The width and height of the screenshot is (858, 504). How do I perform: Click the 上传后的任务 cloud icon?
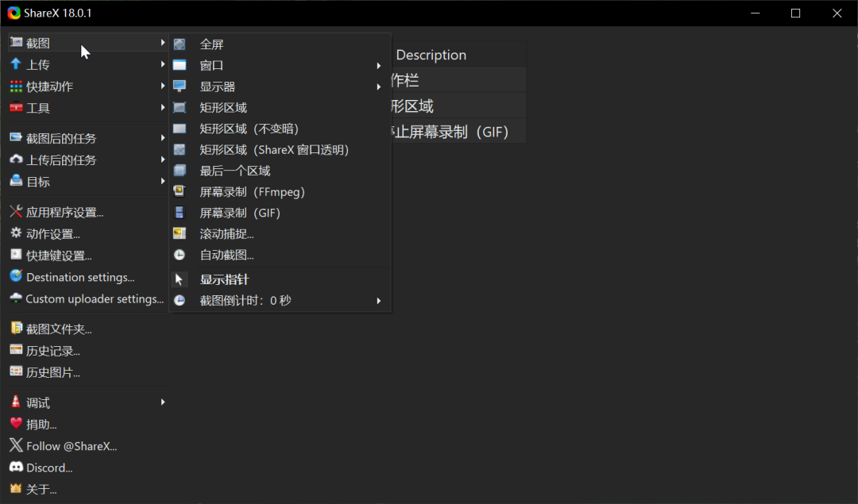coord(16,159)
